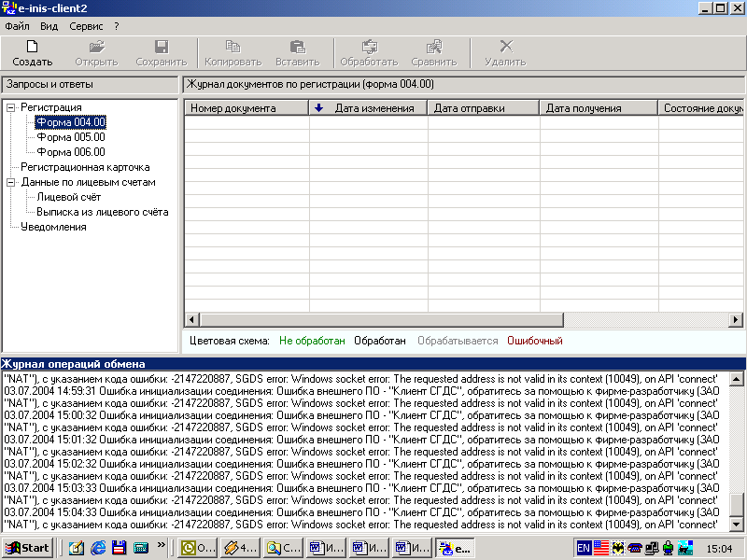Click the Сравнить (Compare) toolbar icon
This screenshot has height=560, width=747.
[433, 47]
